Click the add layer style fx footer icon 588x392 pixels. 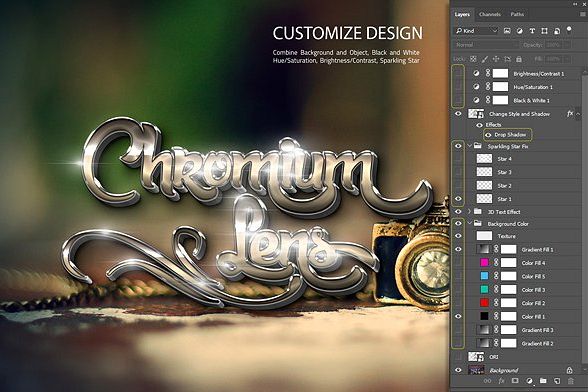pos(501,381)
